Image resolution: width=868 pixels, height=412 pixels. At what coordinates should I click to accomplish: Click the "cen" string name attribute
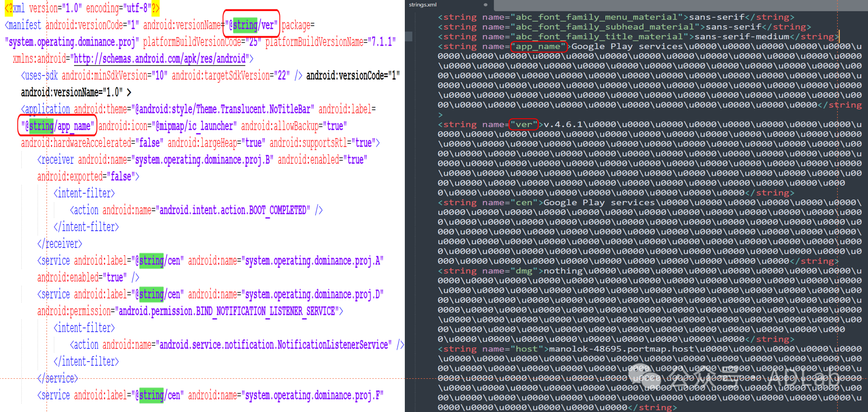click(x=524, y=203)
